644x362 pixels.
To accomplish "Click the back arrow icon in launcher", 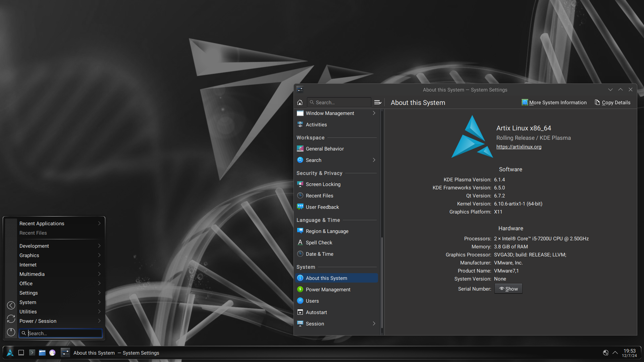I will click(11, 305).
